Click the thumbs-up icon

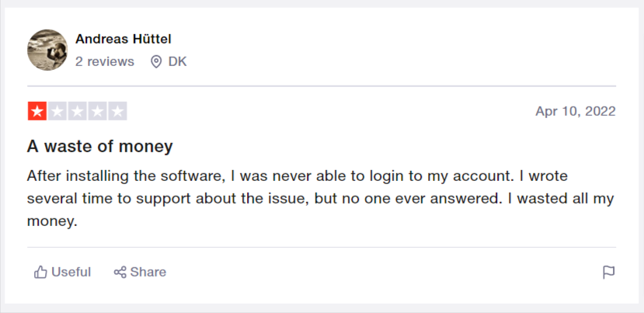coord(40,272)
